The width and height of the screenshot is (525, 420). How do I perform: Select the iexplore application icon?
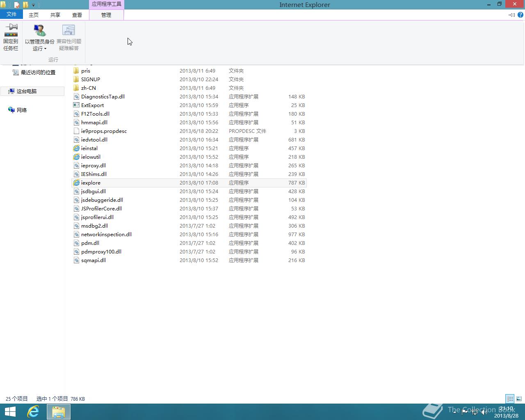tap(76, 183)
